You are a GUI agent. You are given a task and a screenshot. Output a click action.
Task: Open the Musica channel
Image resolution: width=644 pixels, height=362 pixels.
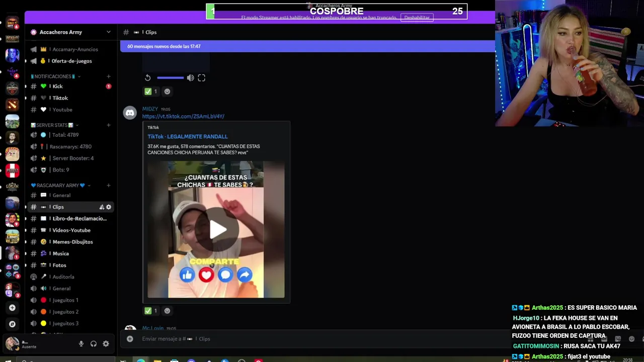pyautogui.click(x=70, y=253)
